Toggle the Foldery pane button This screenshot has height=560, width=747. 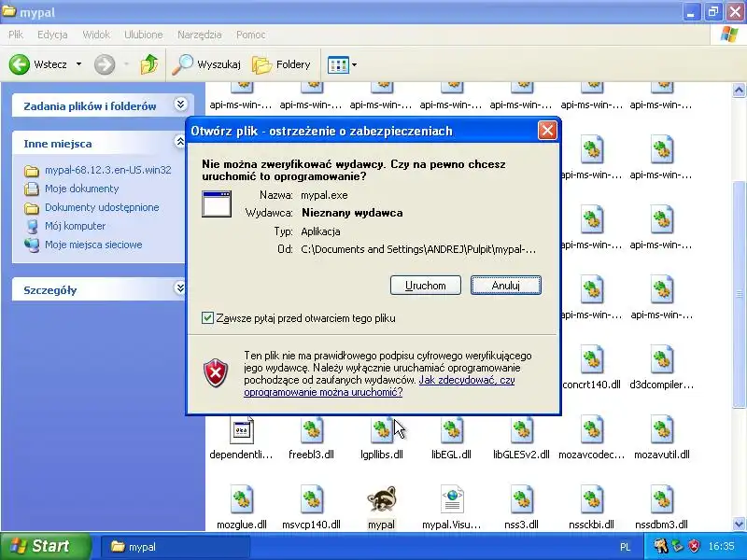point(281,64)
